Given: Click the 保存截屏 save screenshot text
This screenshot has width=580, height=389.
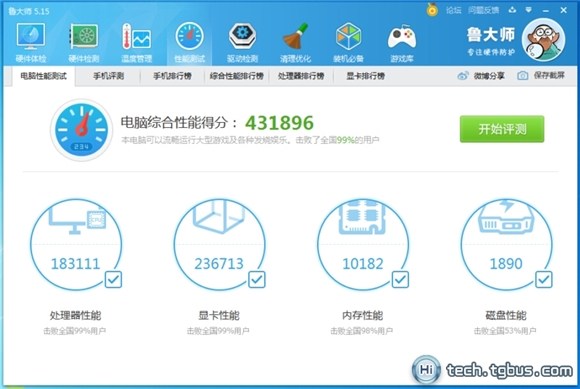Looking at the screenshot, I should tap(549, 75).
